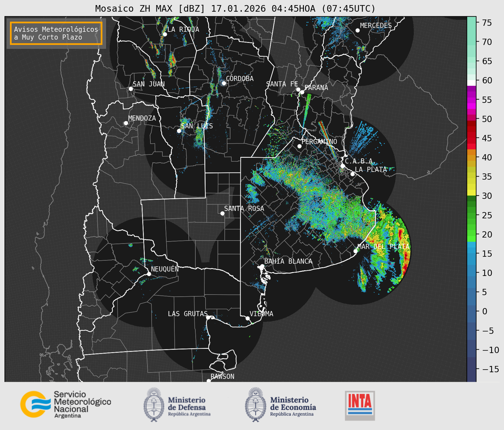Click the Rawson city marker dot

point(209,381)
